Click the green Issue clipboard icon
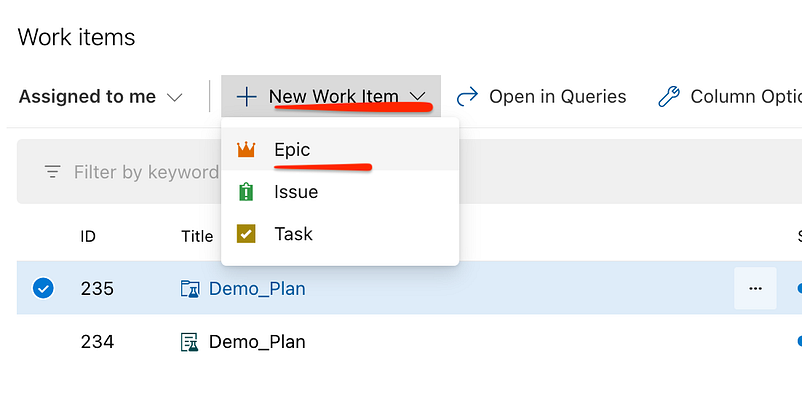This screenshot has width=802, height=399. [x=246, y=192]
